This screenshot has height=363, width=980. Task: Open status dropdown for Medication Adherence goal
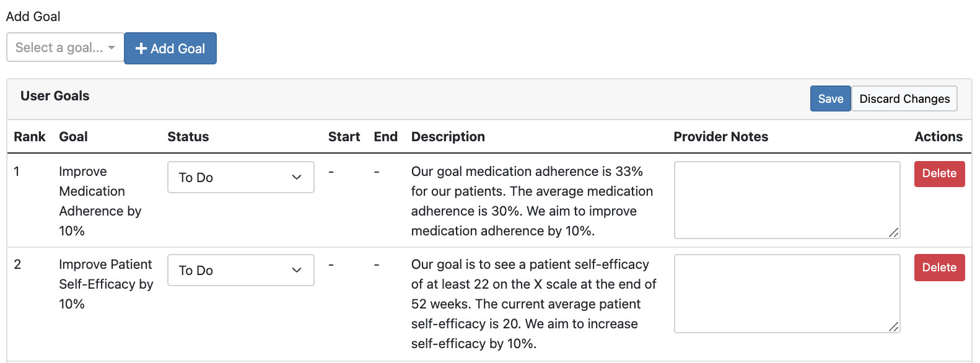(241, 177)
